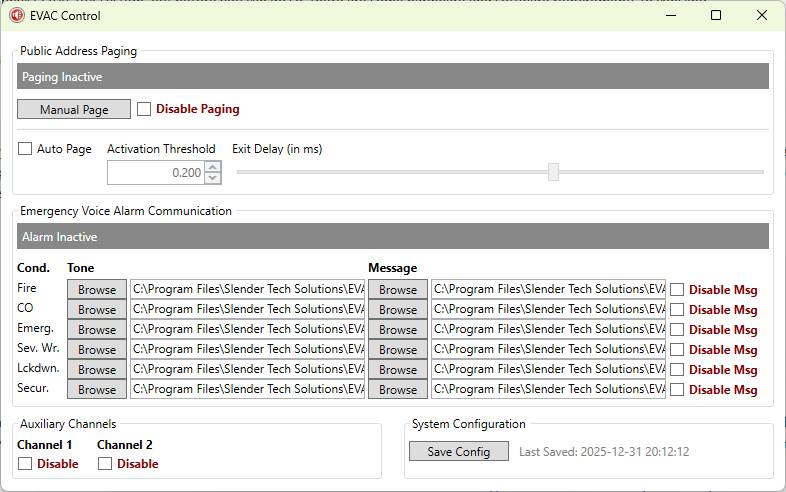This screenshot has height=492, width=786.
Task: Check Disable Msg for Secur. condition
Action: [677, 390]
